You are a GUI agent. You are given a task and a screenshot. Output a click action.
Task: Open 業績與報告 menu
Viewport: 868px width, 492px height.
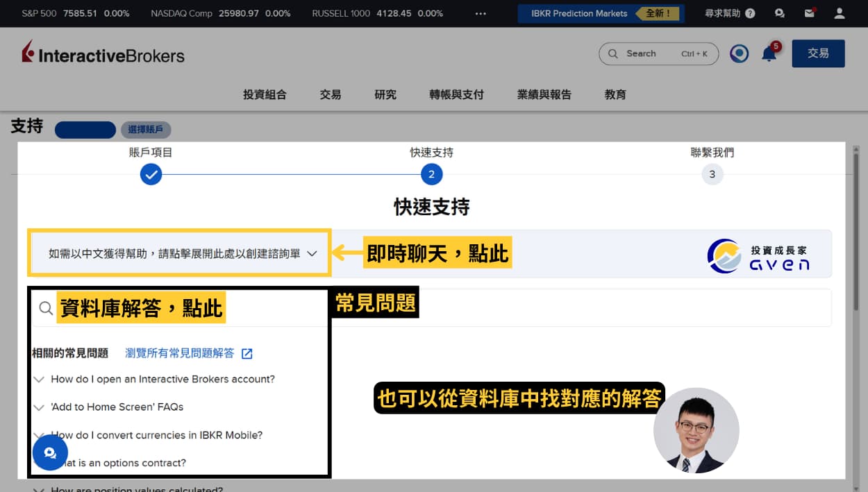[x=544, y=95]
